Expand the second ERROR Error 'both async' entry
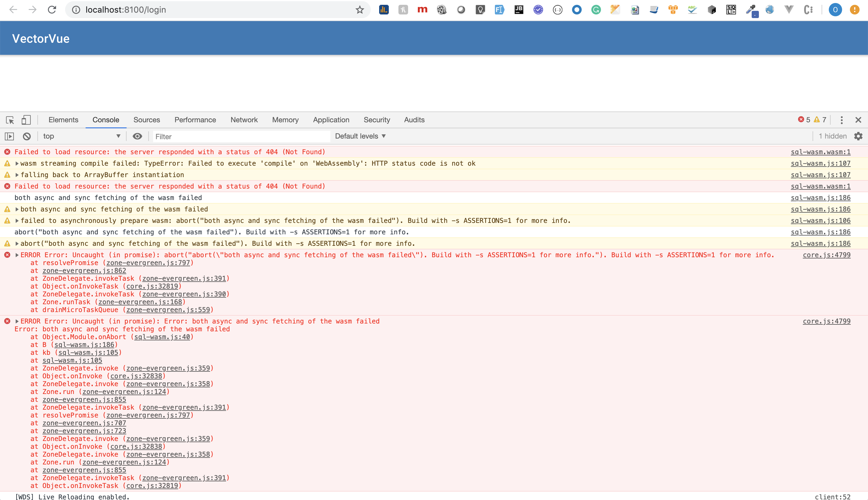This screenshot has width=868, height=500. coord(17,321)
